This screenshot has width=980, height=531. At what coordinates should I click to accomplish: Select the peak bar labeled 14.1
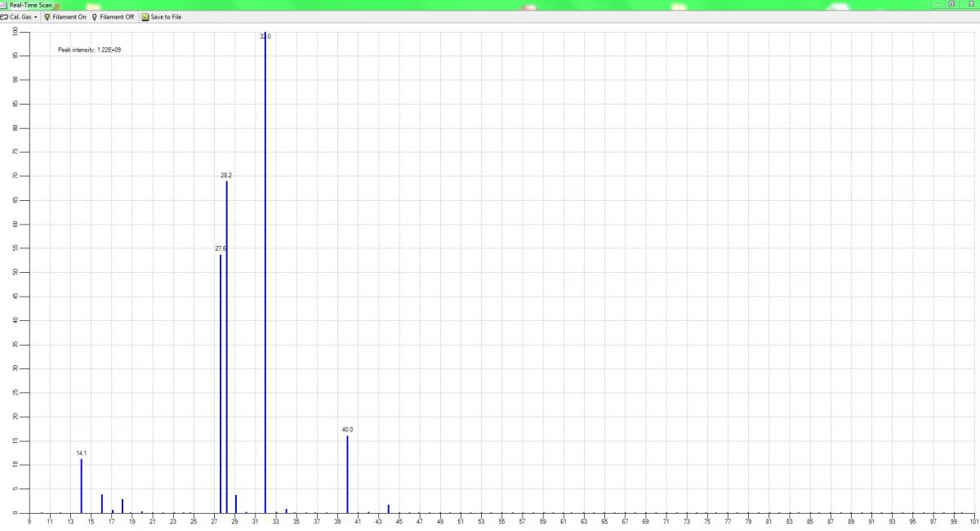point(82,486)
